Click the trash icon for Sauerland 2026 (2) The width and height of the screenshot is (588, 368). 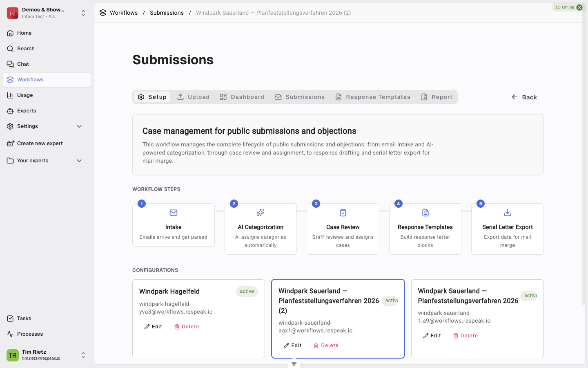316,346
